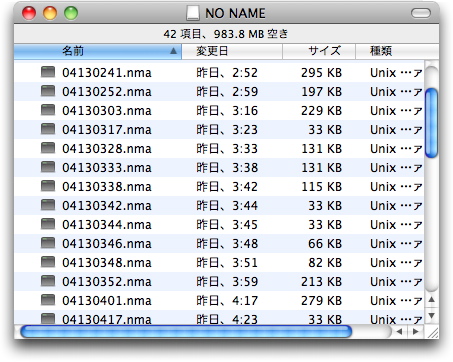Click the horizontal scroll right arrow
The width and height of the screenshot is (453, 362).
click(x=415, y=332)
